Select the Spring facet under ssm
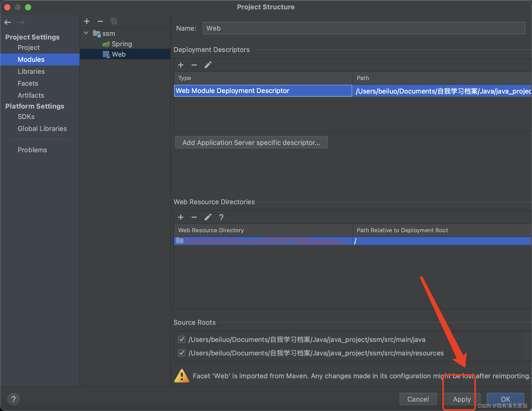Viewport: 532px width, 411px height. pos(122,44)
